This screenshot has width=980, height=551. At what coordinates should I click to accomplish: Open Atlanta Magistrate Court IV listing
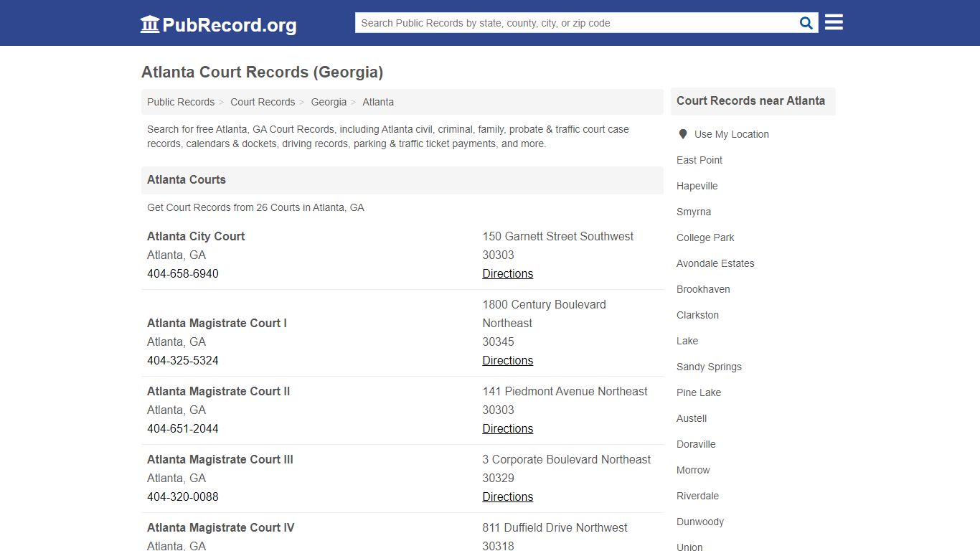(x=221, y=527)
